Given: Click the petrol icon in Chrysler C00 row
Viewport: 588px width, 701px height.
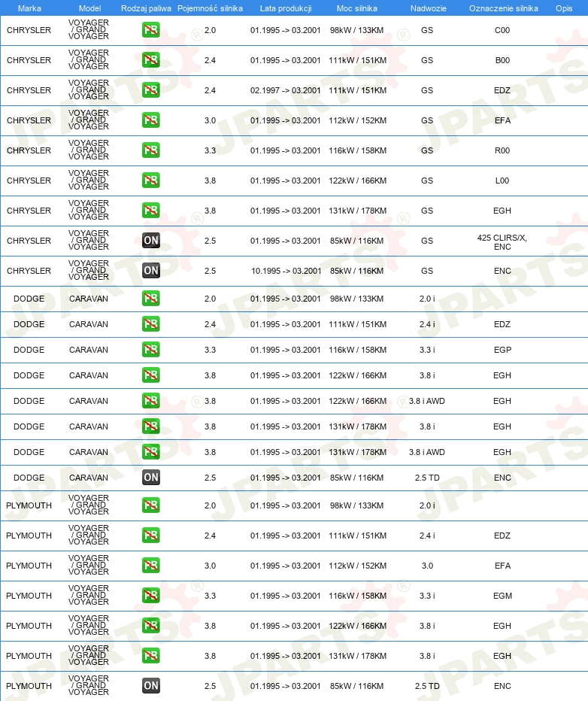Looking at the screenshot, I should (x=151, y=30).
